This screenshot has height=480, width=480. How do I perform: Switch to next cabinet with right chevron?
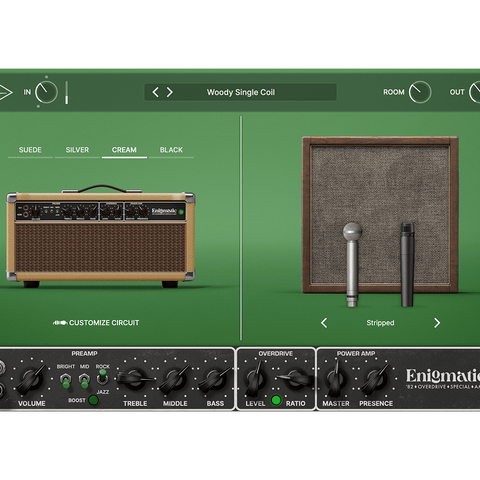pos(437,323)
